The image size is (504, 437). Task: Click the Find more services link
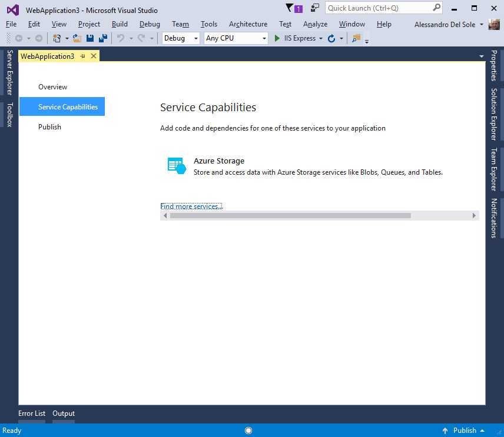point(191,206)
